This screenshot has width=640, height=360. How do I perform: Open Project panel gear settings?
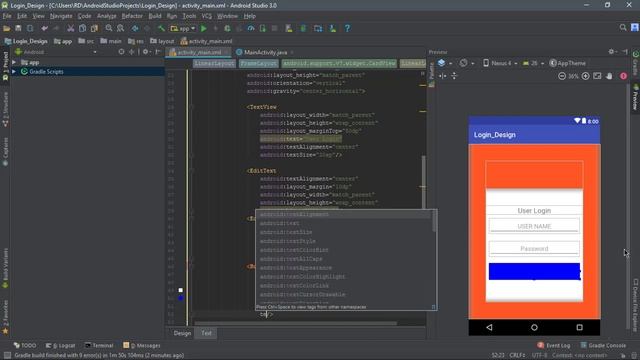click(146, 52)
